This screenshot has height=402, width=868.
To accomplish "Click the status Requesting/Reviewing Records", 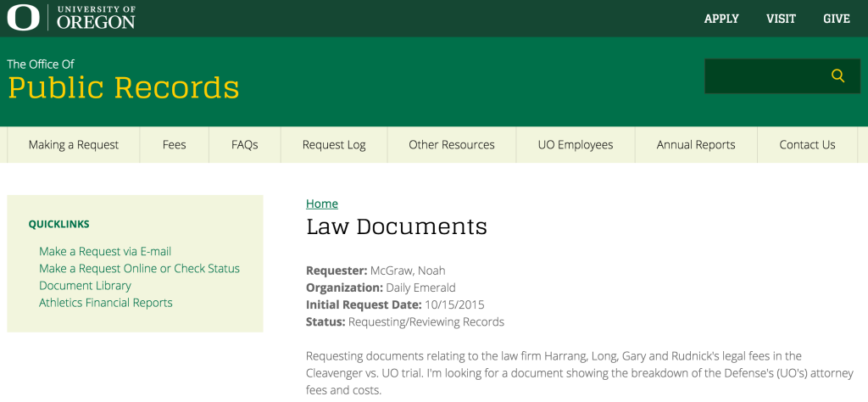I will tap(426, 321).
